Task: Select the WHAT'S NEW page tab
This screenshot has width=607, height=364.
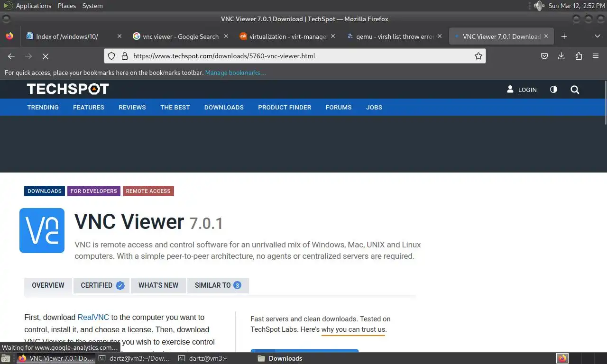Action: (158, 285)
